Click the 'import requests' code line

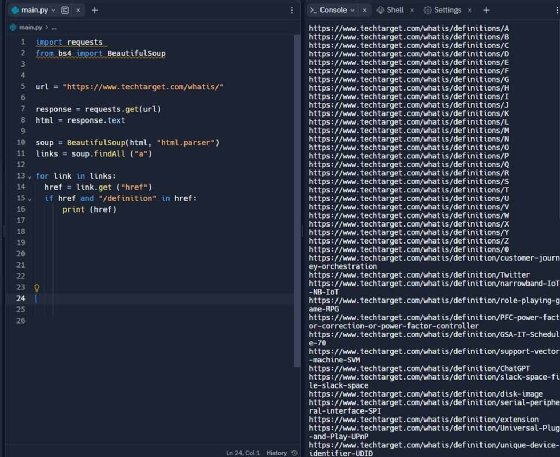(x=69, y=42)
